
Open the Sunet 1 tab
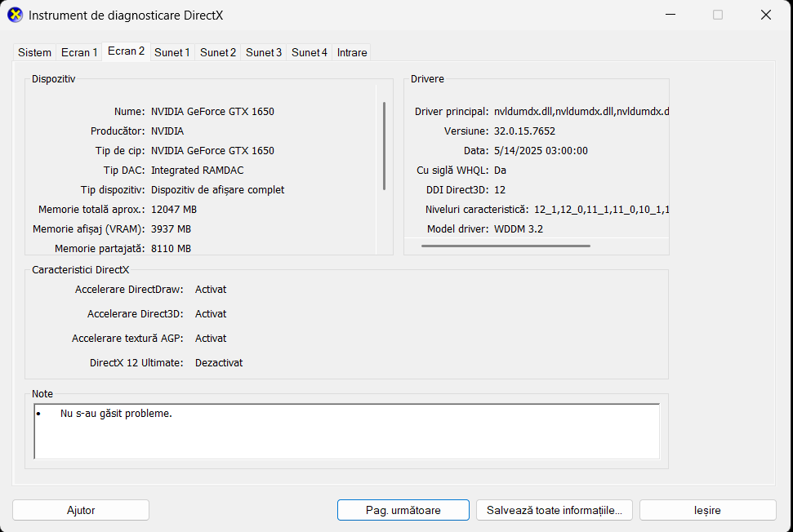(172, 52)
